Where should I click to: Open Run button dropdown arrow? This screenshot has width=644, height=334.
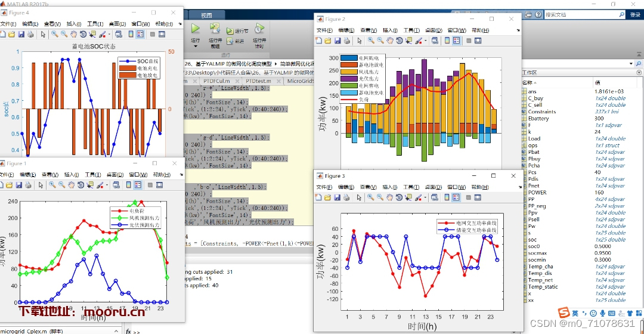[x=196, y=47]
